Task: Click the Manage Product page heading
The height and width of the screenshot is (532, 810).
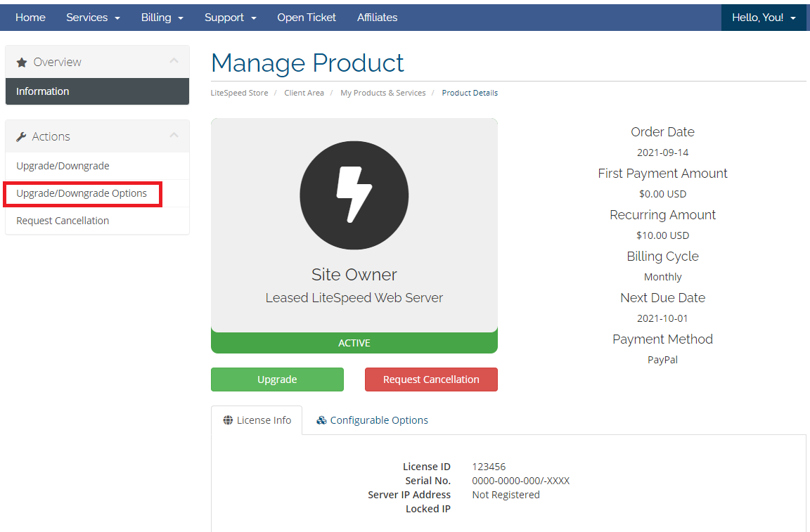Action: pos(307,63)
